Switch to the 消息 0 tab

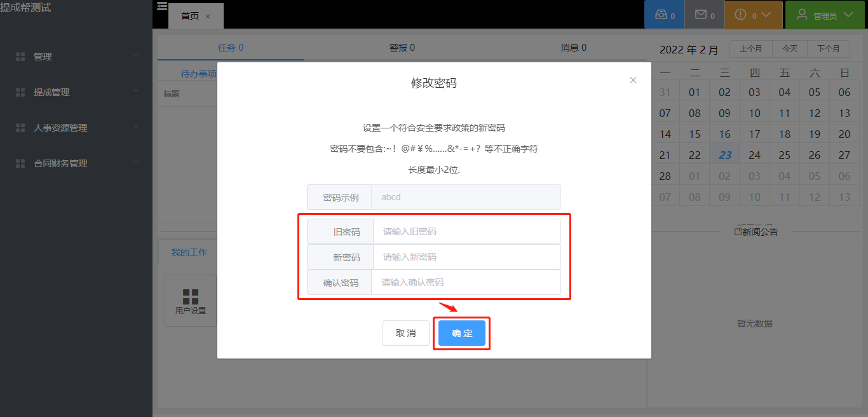574,48
